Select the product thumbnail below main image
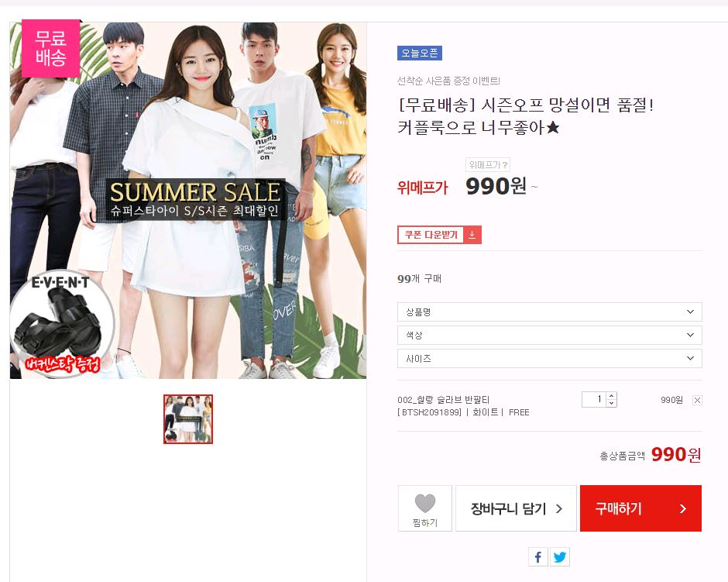This screenshot has width=728, height=582. coord(188,419)
